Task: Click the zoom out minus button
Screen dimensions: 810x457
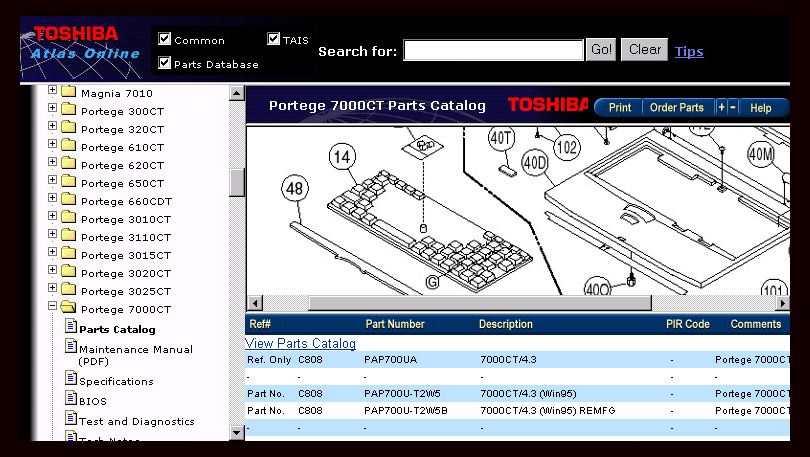Action: pyautogui.click(x=733, y=107)
